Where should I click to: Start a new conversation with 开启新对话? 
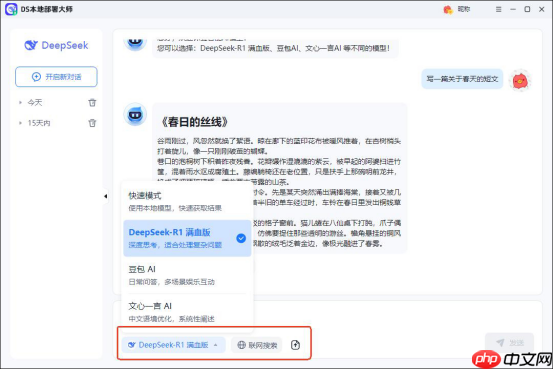(56, 77)
